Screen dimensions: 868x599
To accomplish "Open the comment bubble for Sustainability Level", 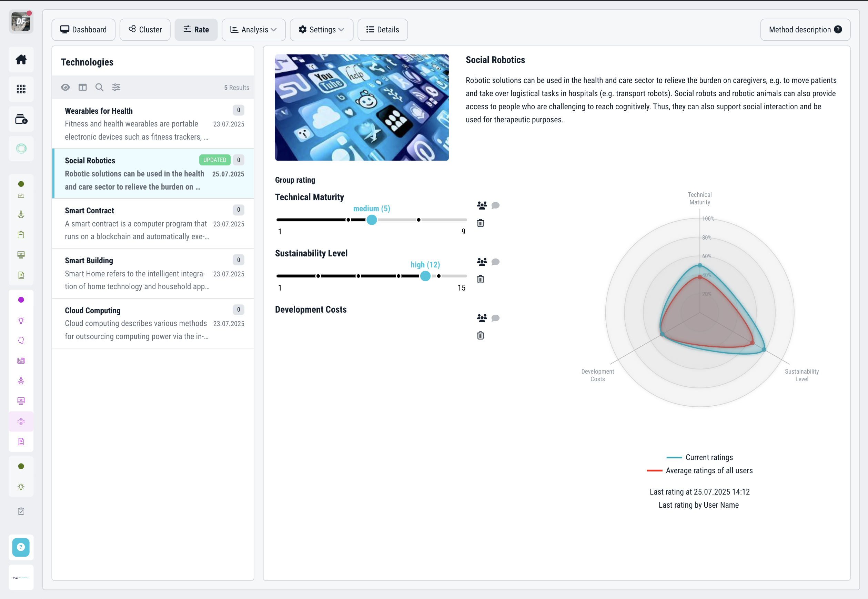I will [496, 262].
